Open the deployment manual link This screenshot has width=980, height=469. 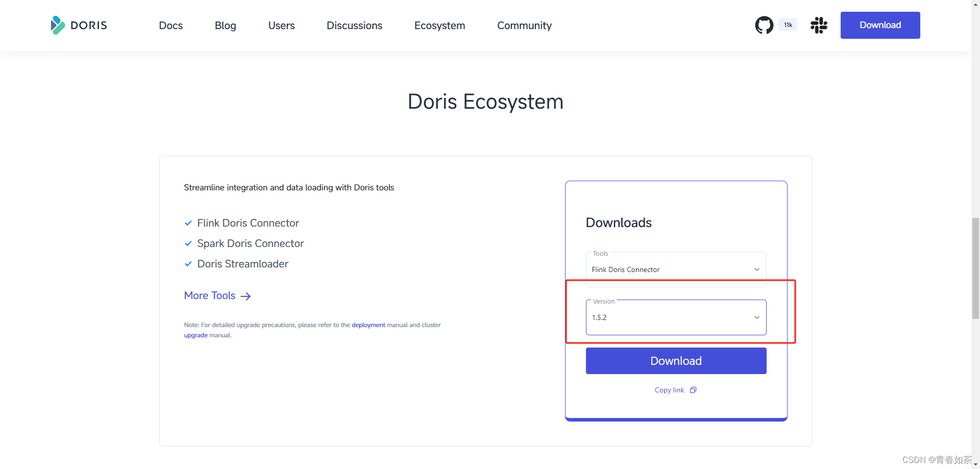pyautogui.click(x=368, y=325)
